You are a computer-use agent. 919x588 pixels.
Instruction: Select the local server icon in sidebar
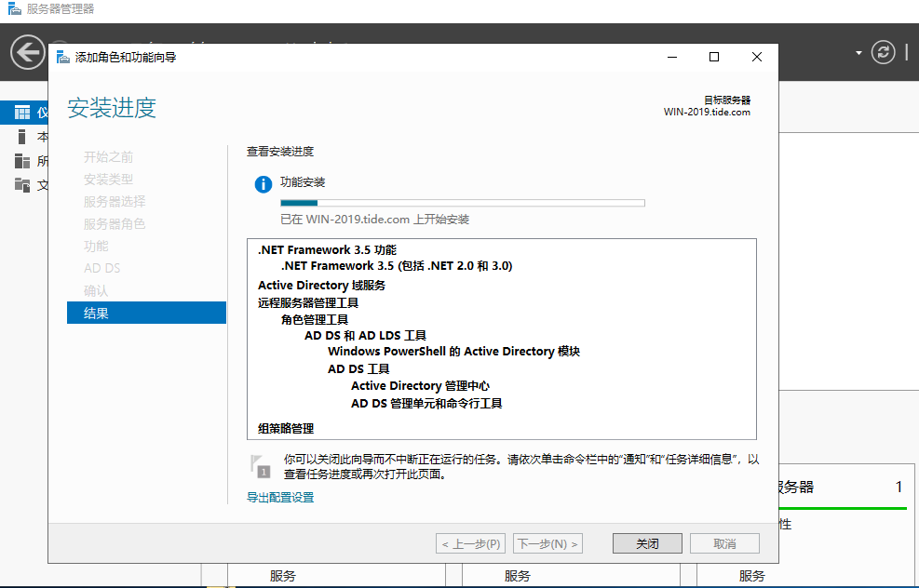pos(22,137)
